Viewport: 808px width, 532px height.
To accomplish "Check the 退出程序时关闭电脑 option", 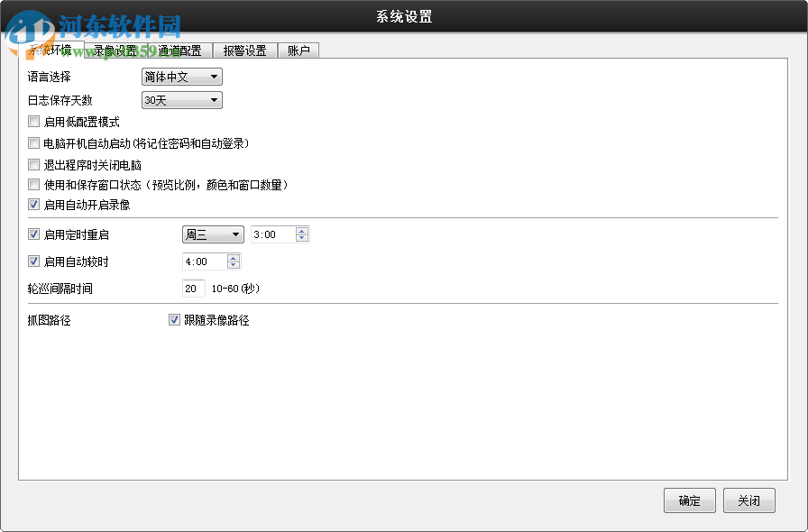I will (x=33, y=164).
